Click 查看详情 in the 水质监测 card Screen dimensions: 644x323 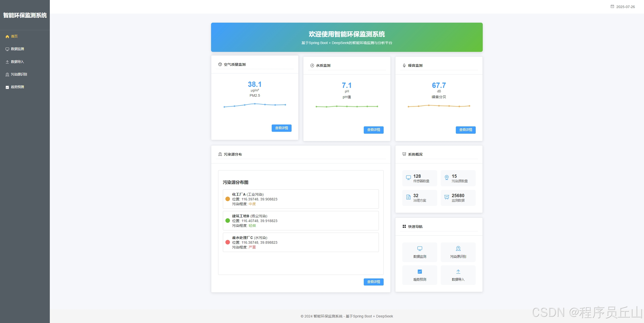click(x=374, y=130)
